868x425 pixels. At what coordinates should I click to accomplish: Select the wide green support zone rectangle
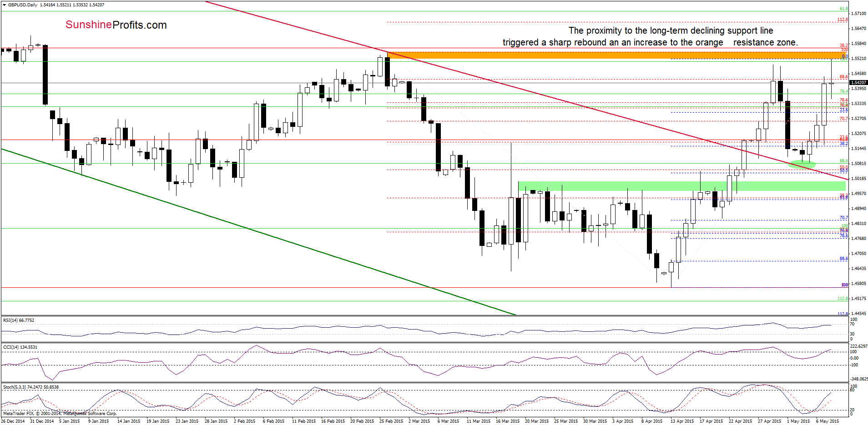click(682, 186)
